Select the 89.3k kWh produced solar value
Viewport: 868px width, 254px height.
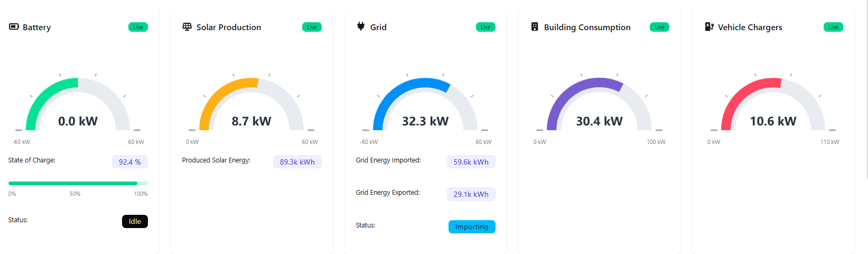(297, 162)
